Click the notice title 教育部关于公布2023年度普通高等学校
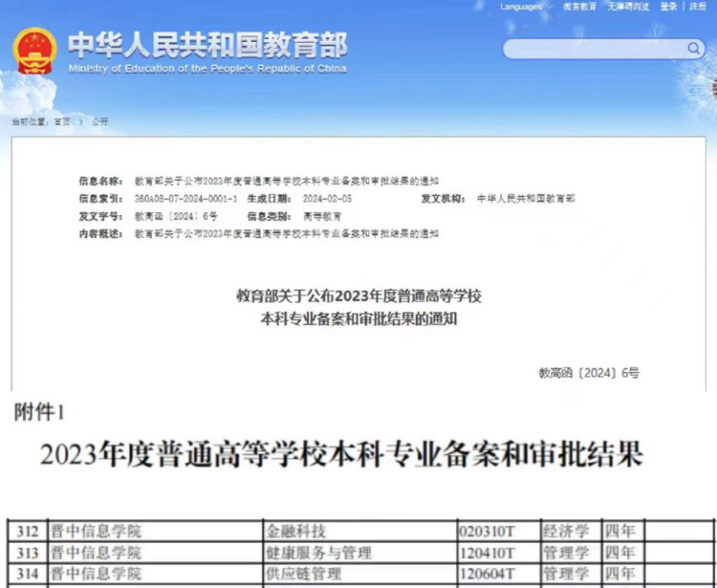The width and height of the screenshot is (717, 588). 358,296
